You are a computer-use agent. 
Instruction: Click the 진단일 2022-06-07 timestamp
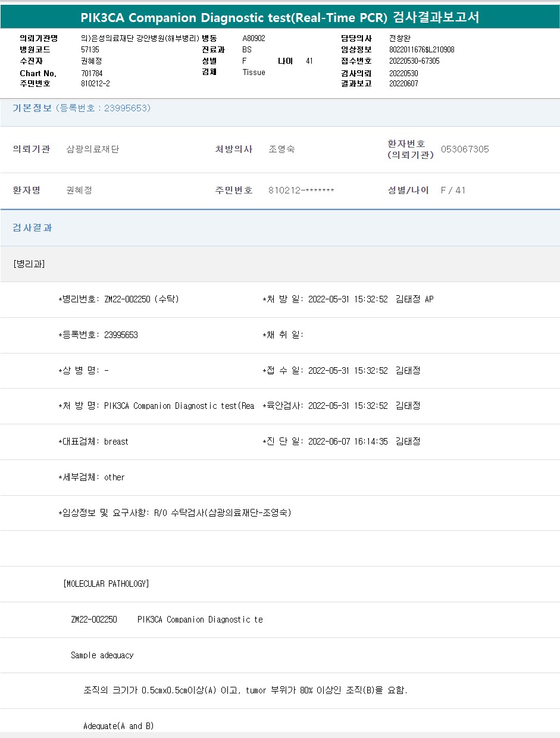tap(348, 442)
